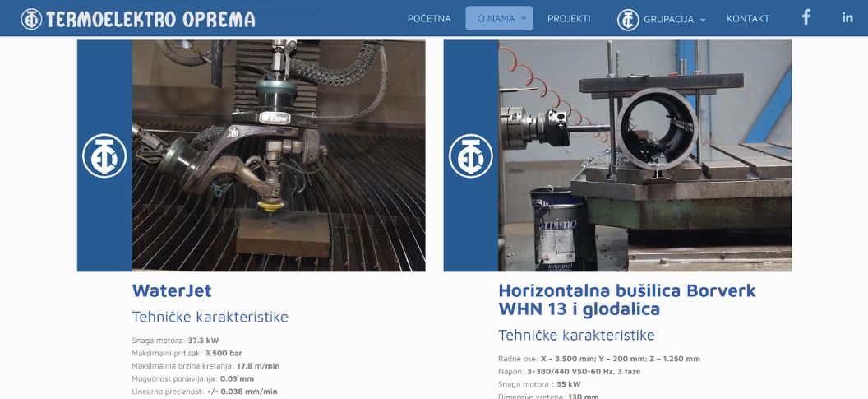Click the circular logo badge on the Borverk card
Image resolution: width=868 pixels, height=399 pixels.
(470, 155)
